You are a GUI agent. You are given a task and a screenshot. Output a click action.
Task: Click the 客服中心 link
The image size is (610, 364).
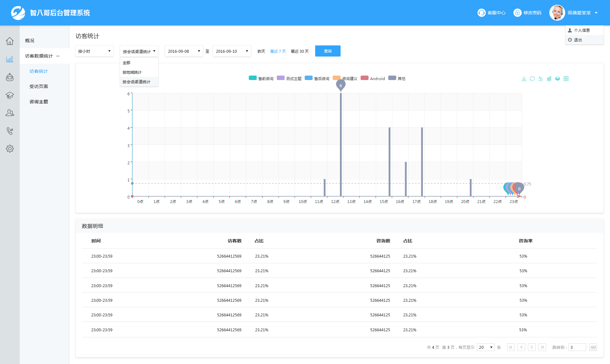pos(496,13)
